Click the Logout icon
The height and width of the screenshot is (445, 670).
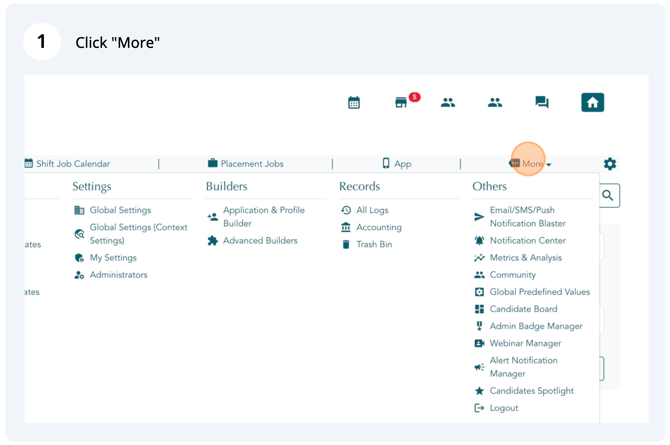coord(479,408)
